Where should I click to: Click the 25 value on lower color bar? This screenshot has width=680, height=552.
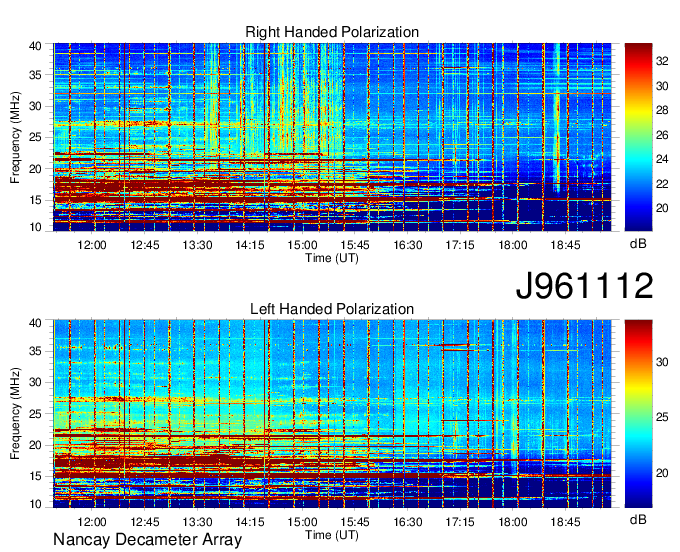(x=662, y=417)
